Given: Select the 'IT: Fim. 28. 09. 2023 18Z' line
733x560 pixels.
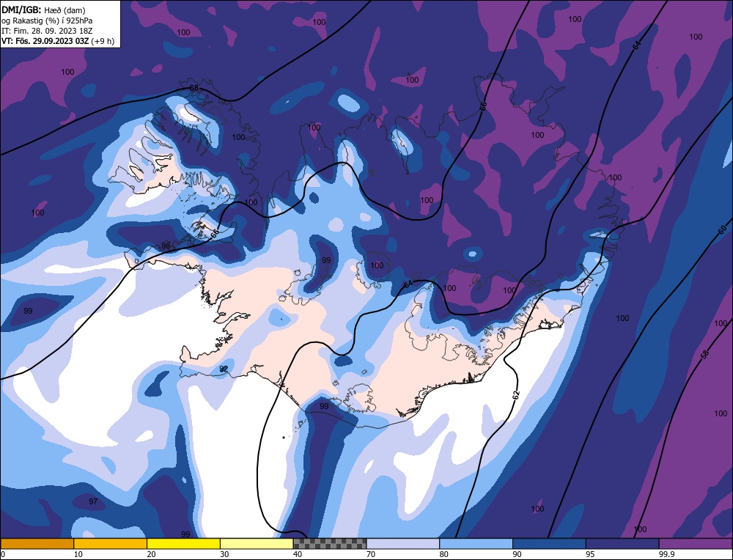Looking at the screenshot, I should click(47, 31).
